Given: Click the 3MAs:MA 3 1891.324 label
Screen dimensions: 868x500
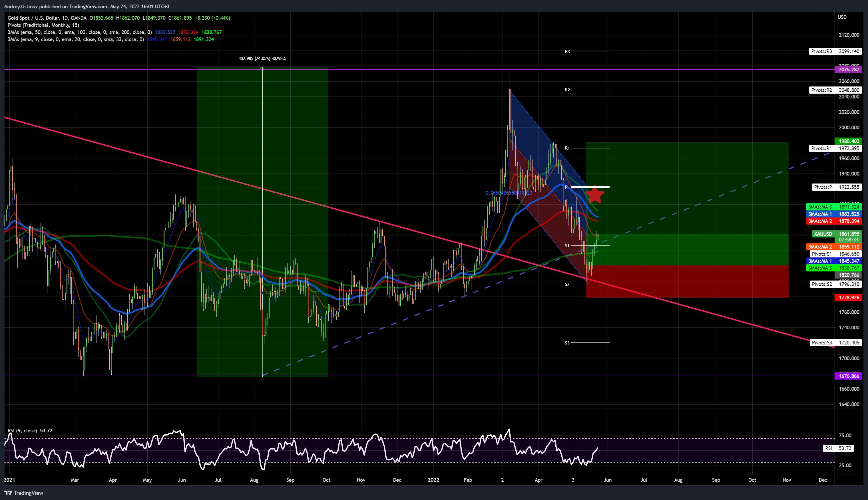Looking at the screenshot, I should (834, 207).
